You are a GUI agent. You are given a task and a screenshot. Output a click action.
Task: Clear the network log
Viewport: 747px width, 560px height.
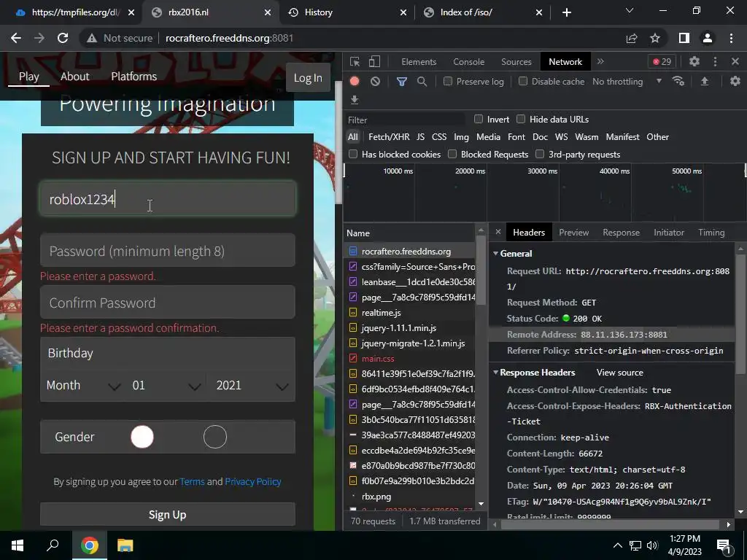click(x=376, y=82)
